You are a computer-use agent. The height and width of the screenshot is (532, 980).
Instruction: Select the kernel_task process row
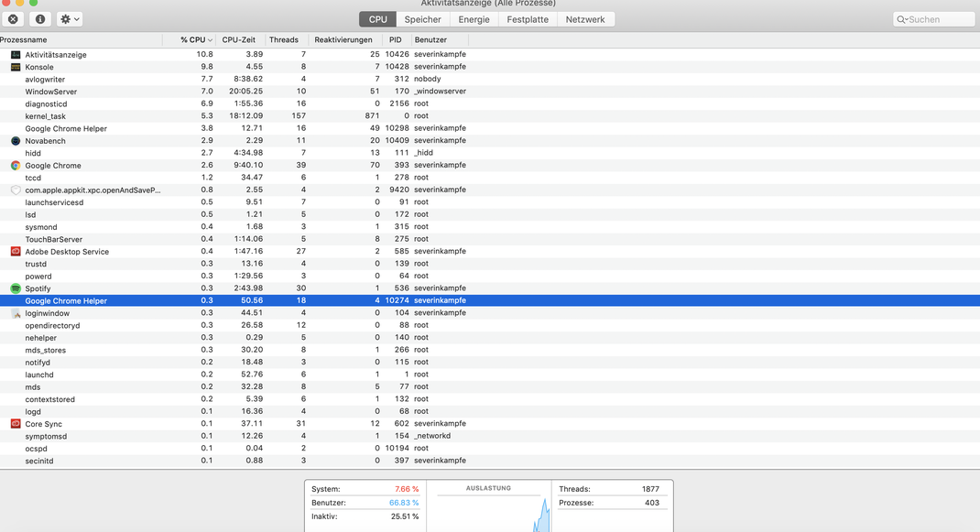(x=490, y=116)
